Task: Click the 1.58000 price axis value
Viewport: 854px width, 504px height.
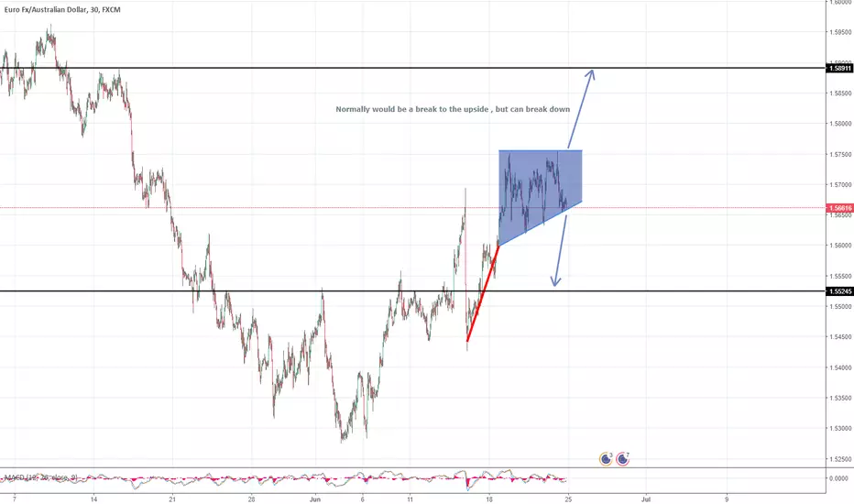Action: click(840, 124)
